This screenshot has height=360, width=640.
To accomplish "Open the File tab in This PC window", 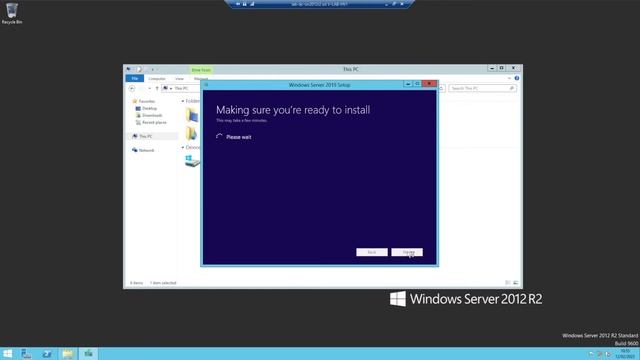I will point(135,78).
